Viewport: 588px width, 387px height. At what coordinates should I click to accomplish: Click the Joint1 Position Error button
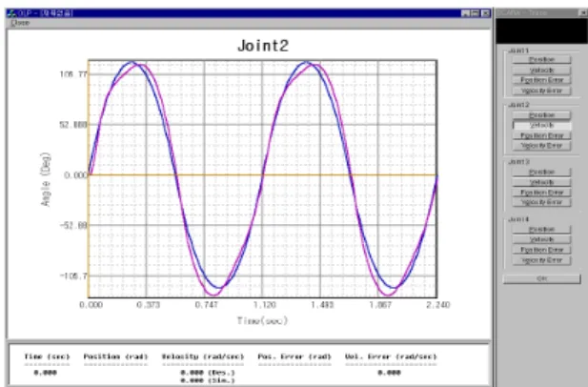(541, 80)
